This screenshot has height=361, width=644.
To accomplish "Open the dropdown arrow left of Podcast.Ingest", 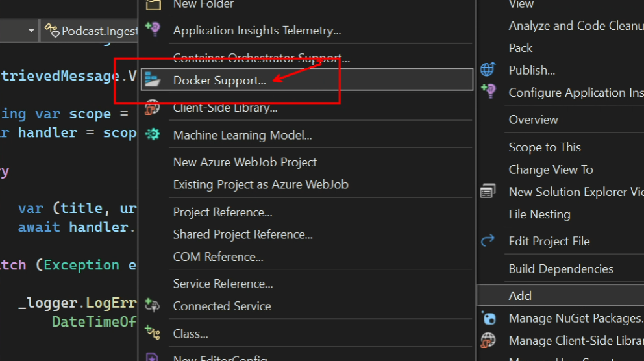I will 31,31.
